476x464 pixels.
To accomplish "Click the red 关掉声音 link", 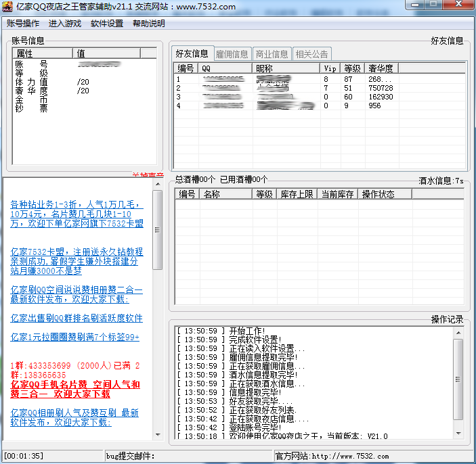I will 148,175.
